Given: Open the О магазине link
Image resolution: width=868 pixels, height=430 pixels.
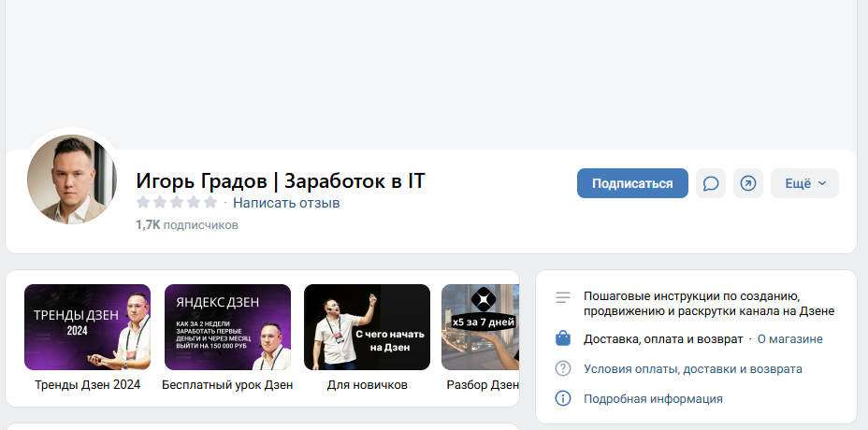Looking at the screenshot, I should click(790, 338).
